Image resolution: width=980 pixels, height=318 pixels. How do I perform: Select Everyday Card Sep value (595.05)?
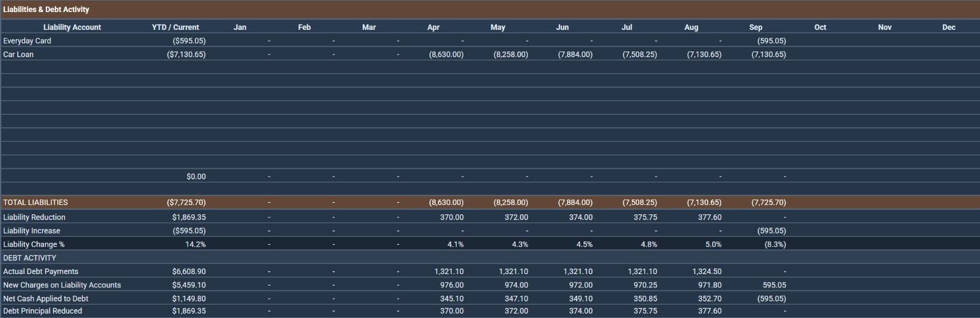771,41
